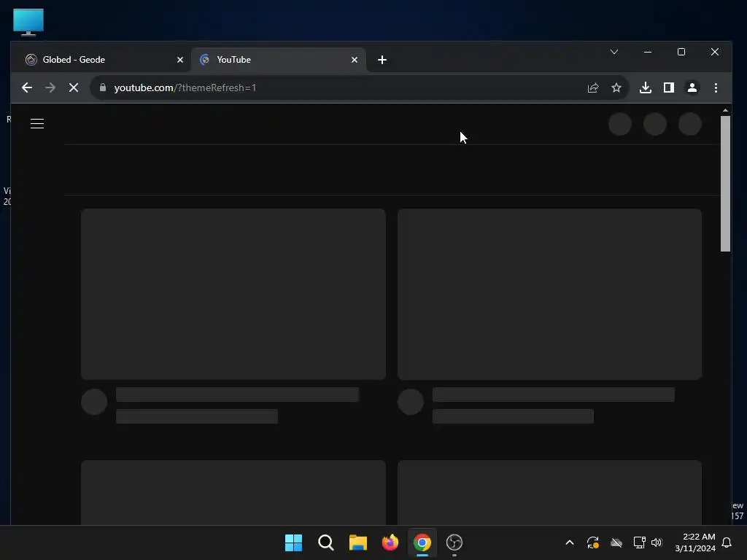View site info via the lock icon
The image size is (747, 560).
click(x=102, y=87)
